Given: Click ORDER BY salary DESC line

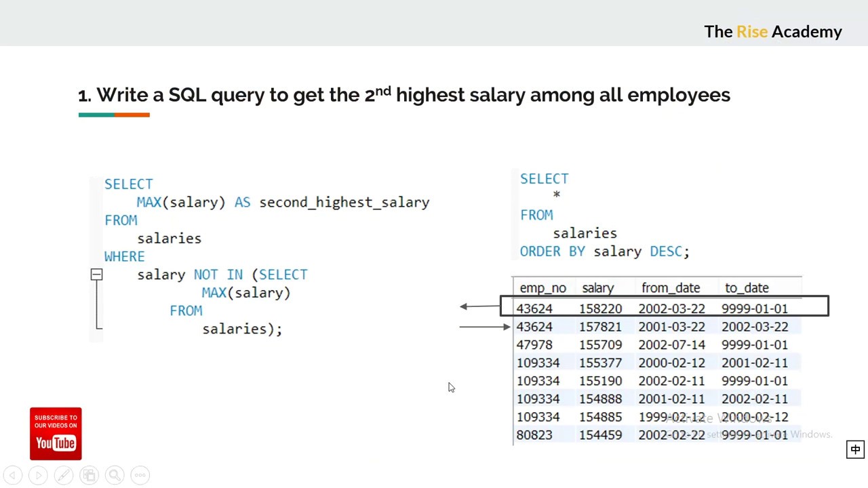Looking at the screenshot, I should [x=605, y=251].
